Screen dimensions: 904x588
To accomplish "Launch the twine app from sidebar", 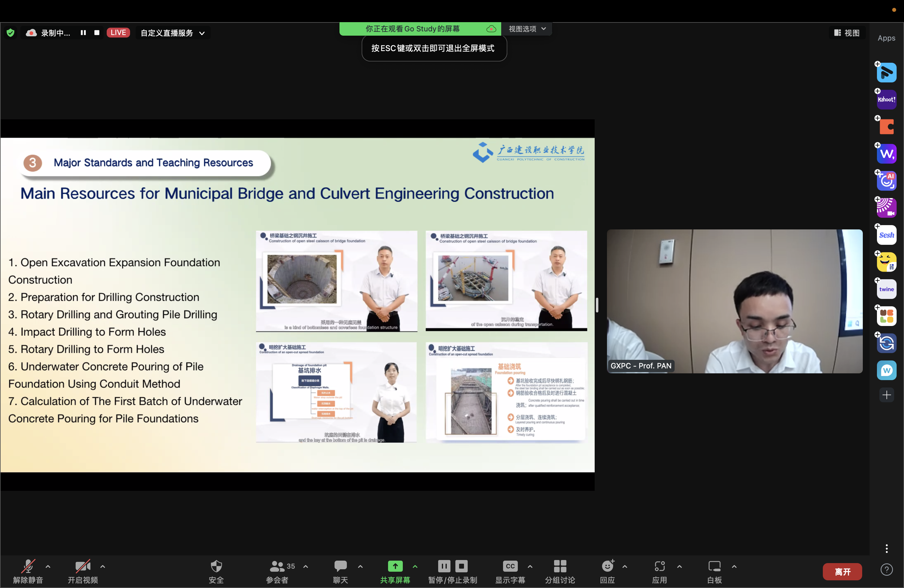I will pyautogui.click(x=886, y=289).
